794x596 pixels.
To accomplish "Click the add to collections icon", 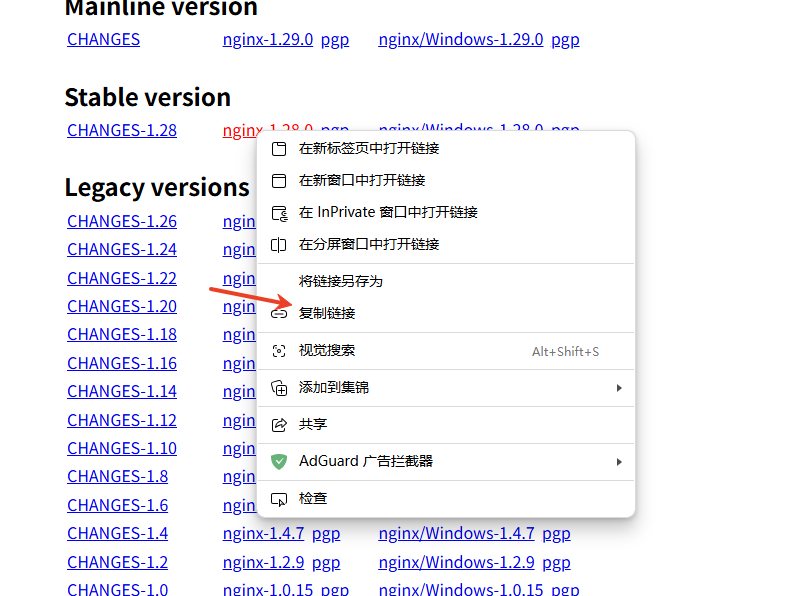I will tap(279, 388).
